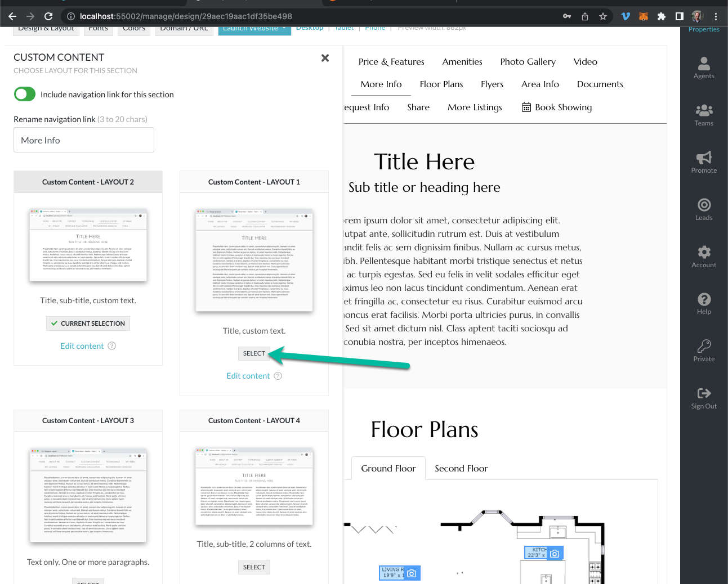Open the Colors tab
The height and width of the screenshot is (584, 728).
[134, 28]
